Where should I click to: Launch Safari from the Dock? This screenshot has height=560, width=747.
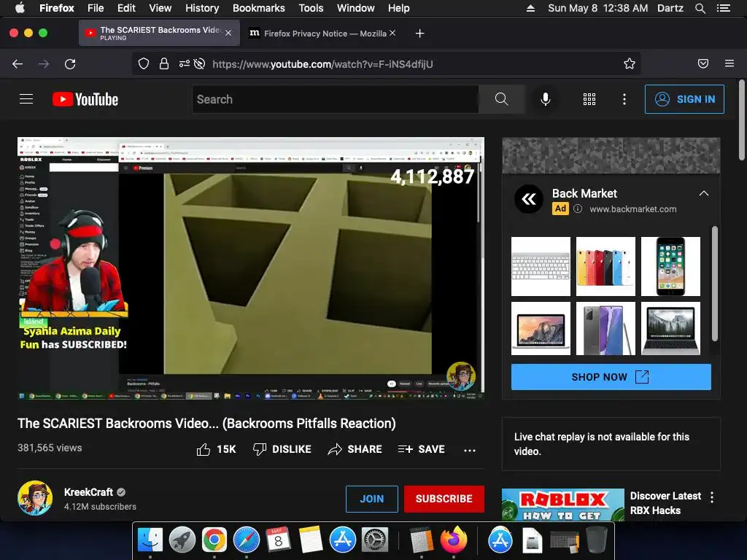(x=247, y=540)
